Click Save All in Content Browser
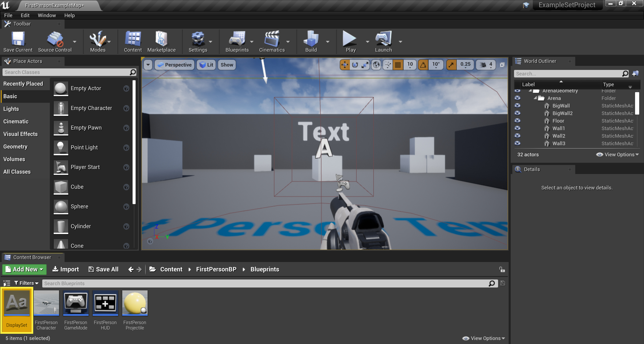The height and width of the screenshot is (344, 644). coord(103,269)
